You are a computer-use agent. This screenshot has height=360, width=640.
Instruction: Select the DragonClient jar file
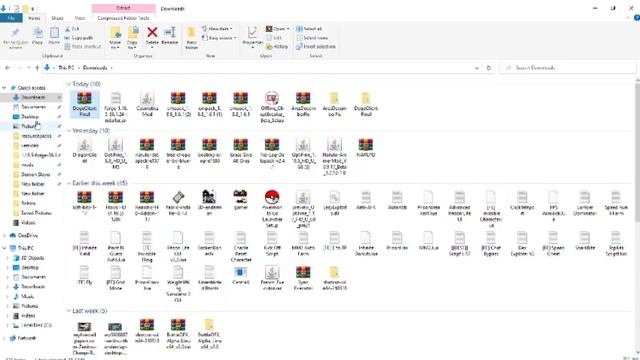pos(84,151)
